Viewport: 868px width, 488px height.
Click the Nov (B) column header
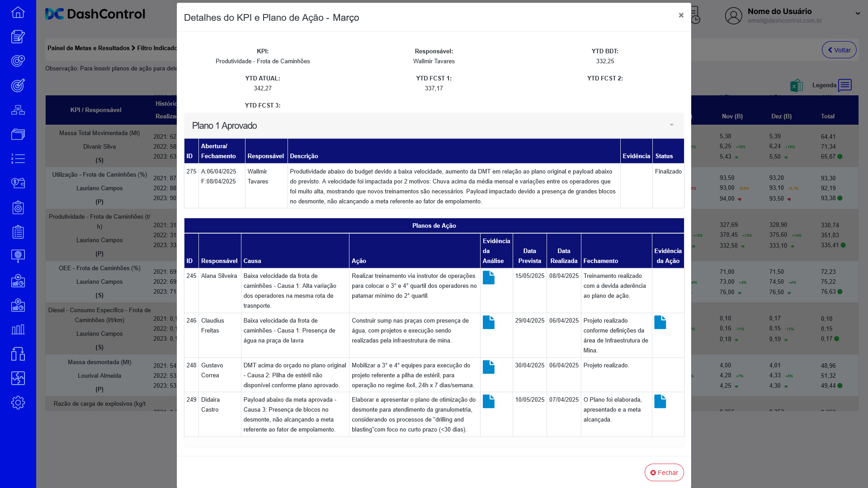pyautogui.click(x=732, y=116)
